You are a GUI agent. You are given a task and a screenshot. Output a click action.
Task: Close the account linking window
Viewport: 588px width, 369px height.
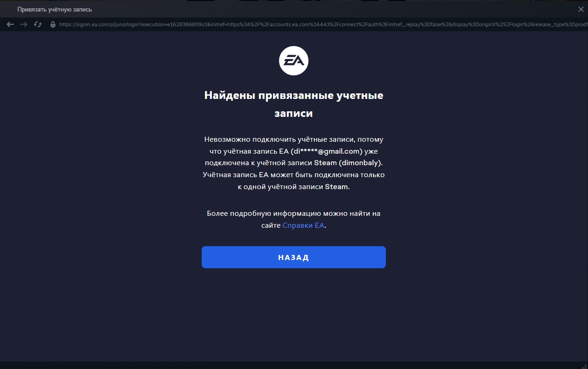pos(581,9)
